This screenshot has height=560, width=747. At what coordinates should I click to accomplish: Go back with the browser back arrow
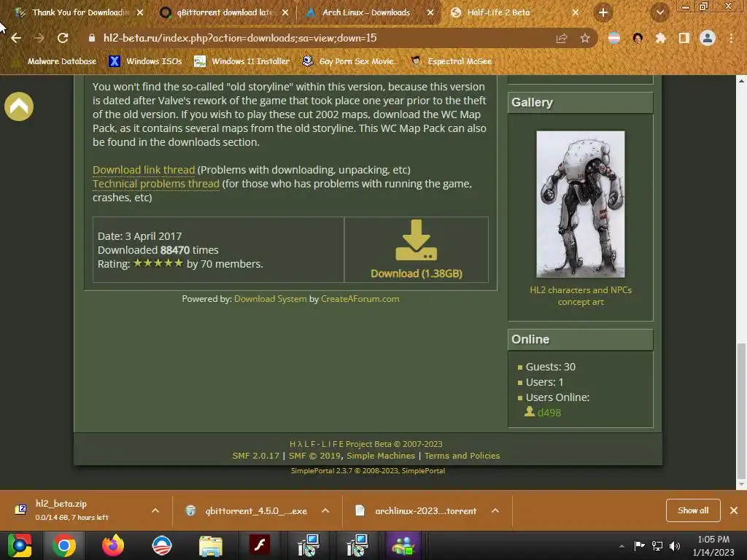click(x=16, y=38)
